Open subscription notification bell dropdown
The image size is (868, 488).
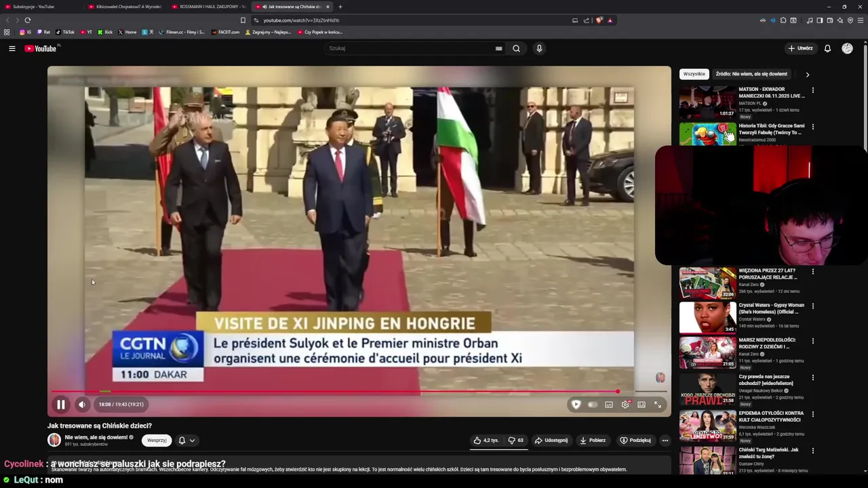coord(186,441)
